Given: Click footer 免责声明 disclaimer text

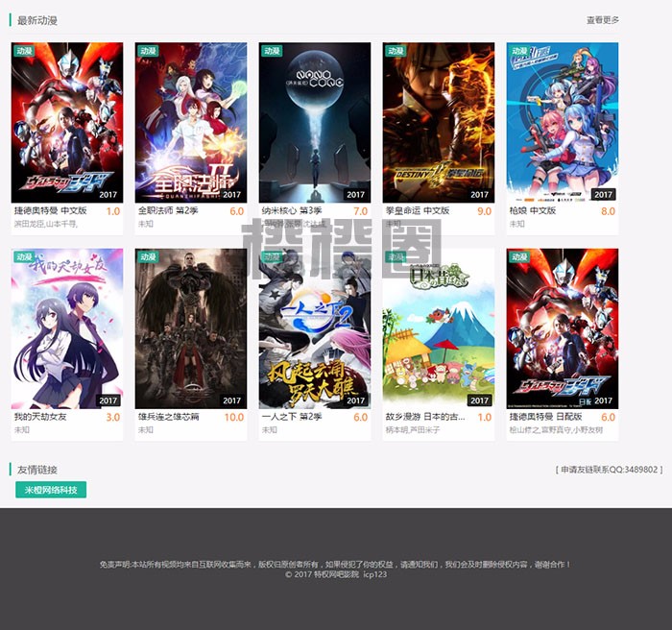Looking at the screenshot, I should tap(335, 565).
